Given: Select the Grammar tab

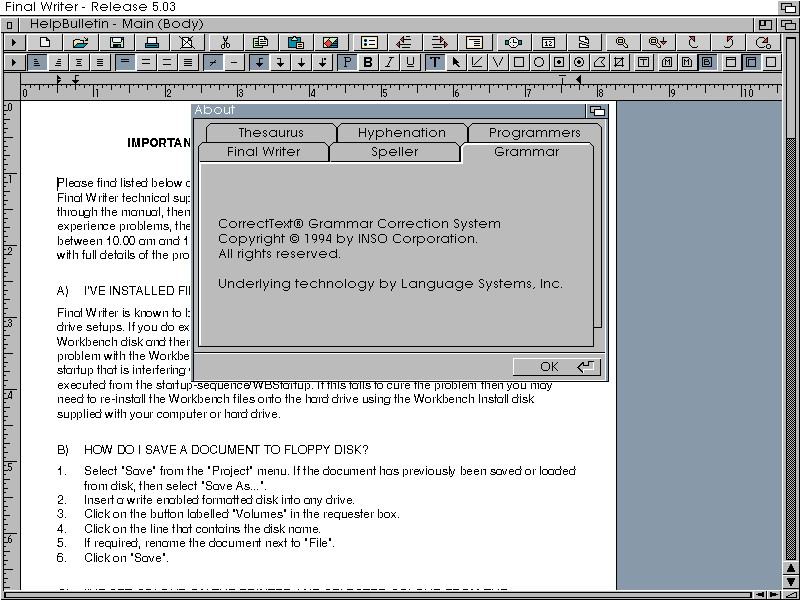Looking at the screenshot, I should 527,152.
